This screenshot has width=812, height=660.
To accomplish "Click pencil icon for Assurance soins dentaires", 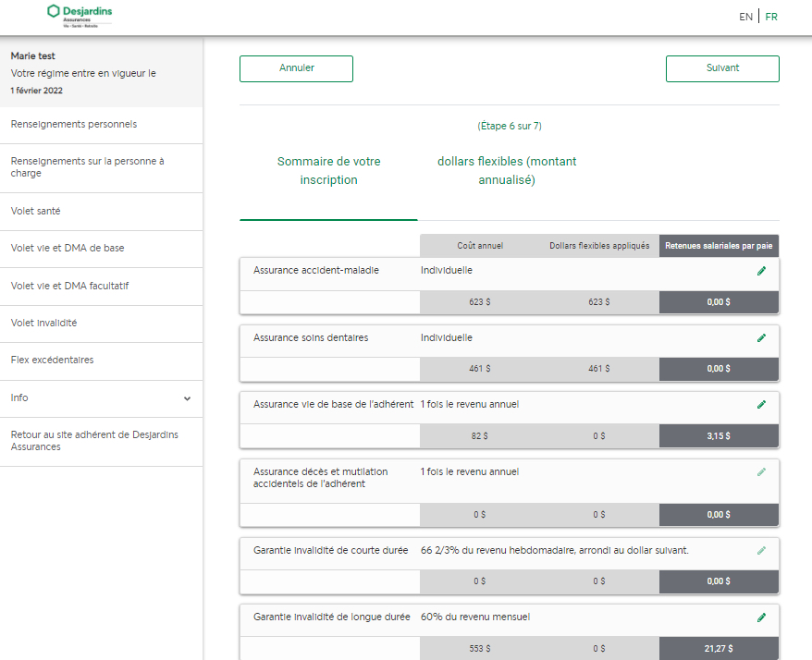I will [x=761, y=338].
